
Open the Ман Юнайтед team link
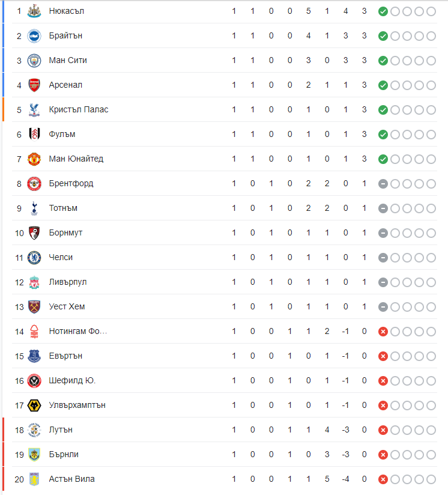[76, 159]
